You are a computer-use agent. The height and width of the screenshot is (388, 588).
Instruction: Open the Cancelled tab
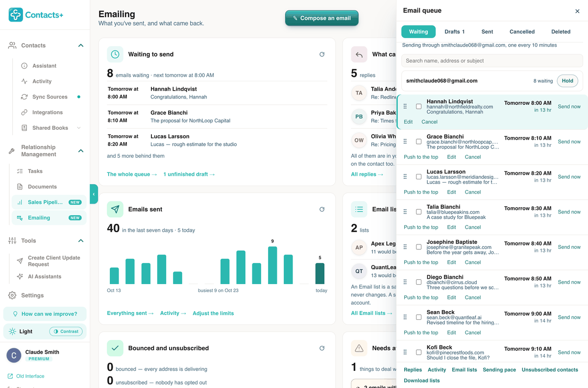pyautogui.click(x=522, y=32)
